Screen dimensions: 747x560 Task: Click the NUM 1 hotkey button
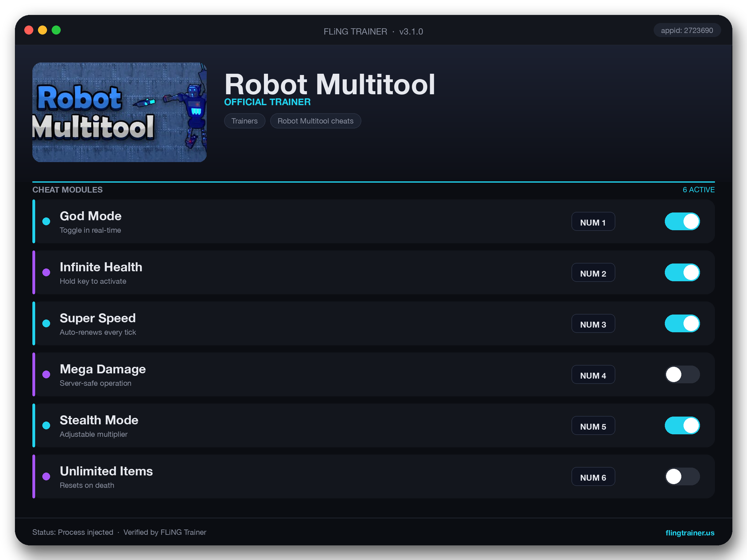point(593,222)
